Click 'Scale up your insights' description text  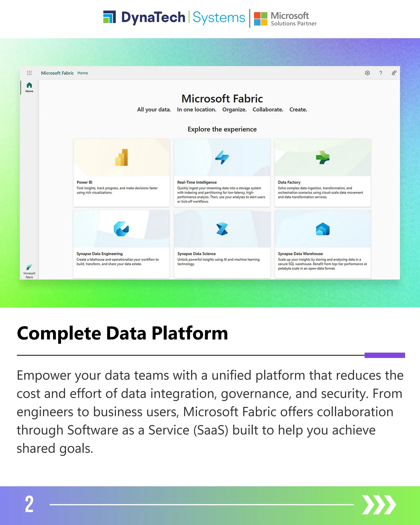click(x=322, y=264)
